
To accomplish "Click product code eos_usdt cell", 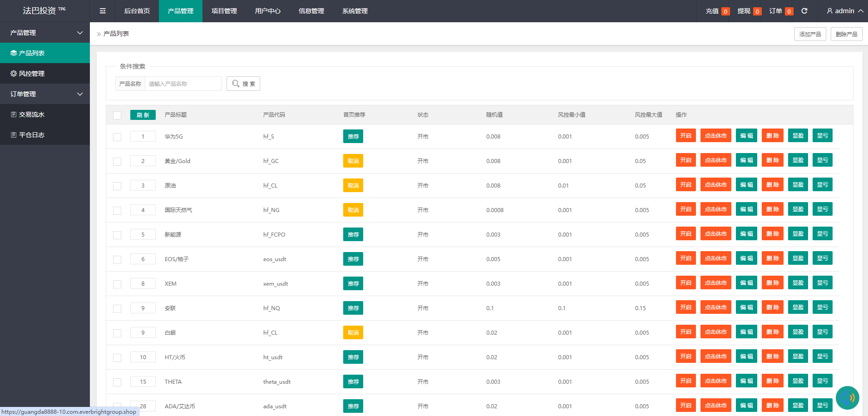I will tap(275, 259).
